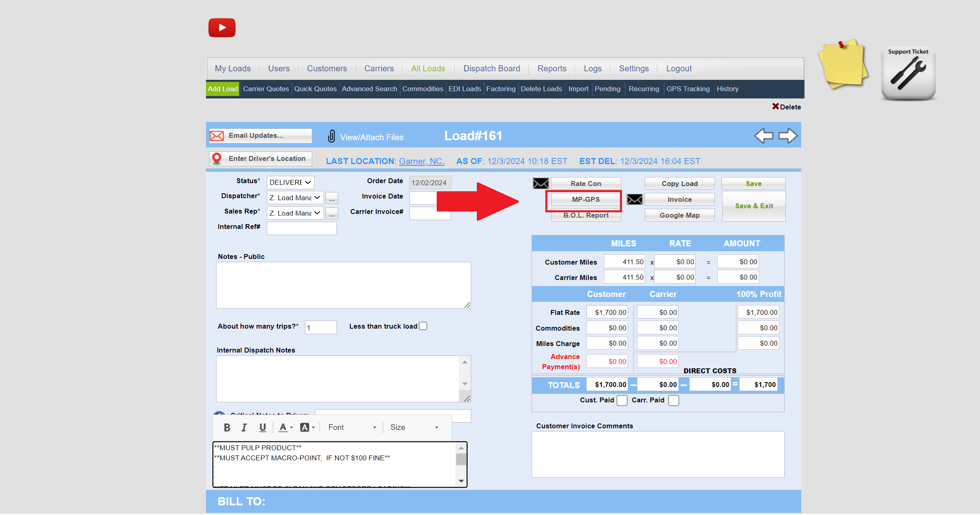This screenshot has height=515, width=980.
Task: Click the envelope icon beside Invoice
Action: coord(635,199)
